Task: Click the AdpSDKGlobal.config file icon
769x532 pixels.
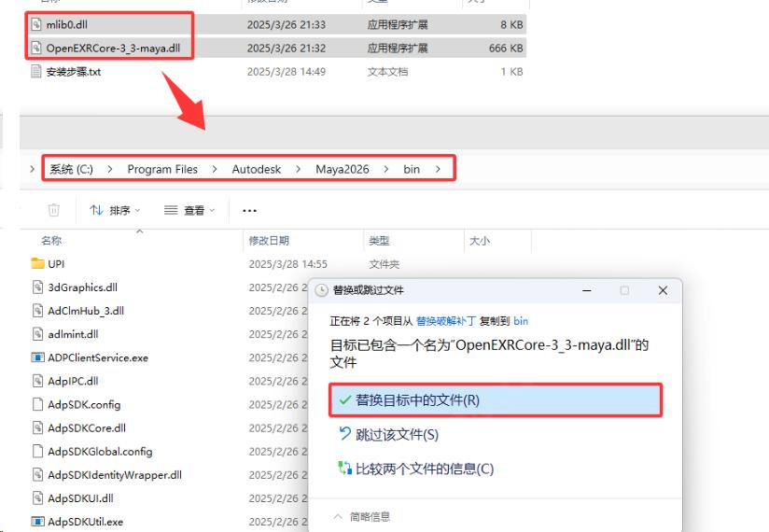Action: click(x=37, y=451)
